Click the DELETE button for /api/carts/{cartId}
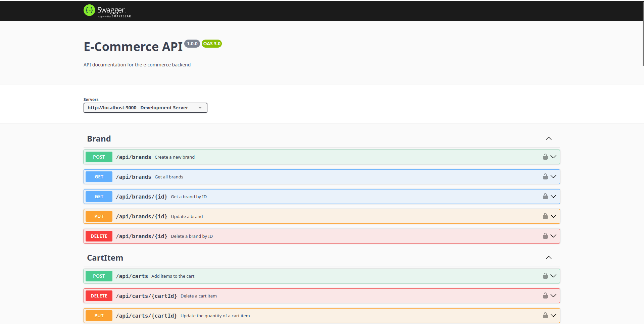The image size is (644, 324). pos(99,296)
